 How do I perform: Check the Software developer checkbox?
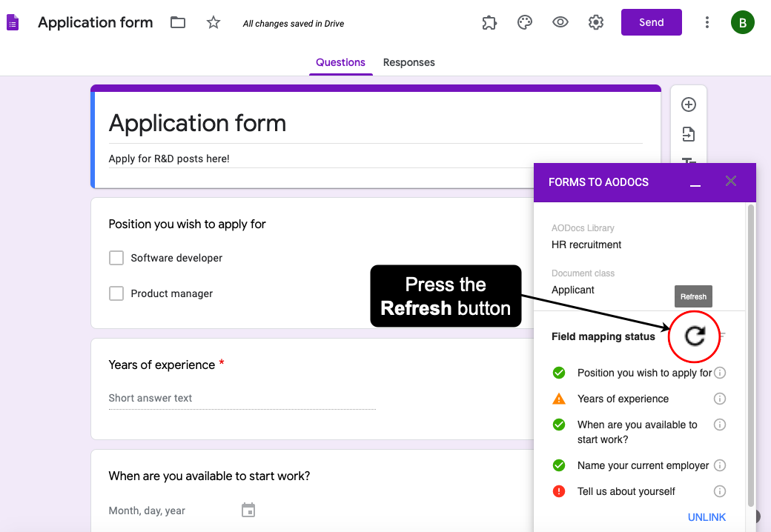(116, 258)
